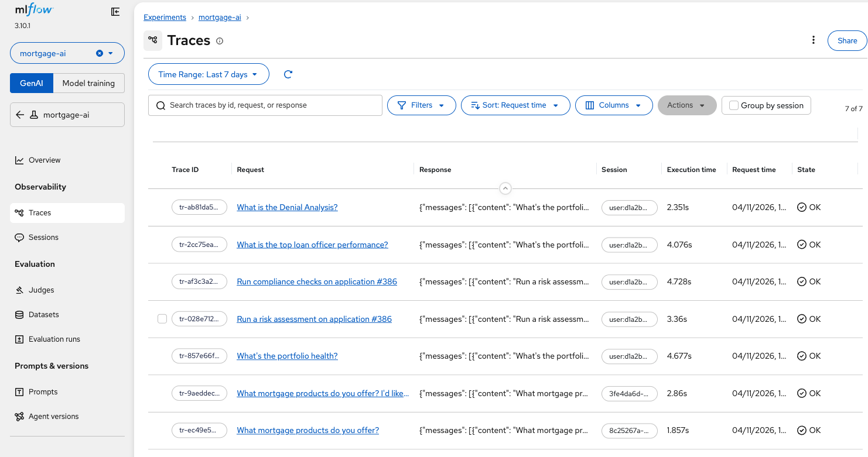Clear the mortgage-ai experiment selection
Viewport: 868px width, 457px height.
100,53
